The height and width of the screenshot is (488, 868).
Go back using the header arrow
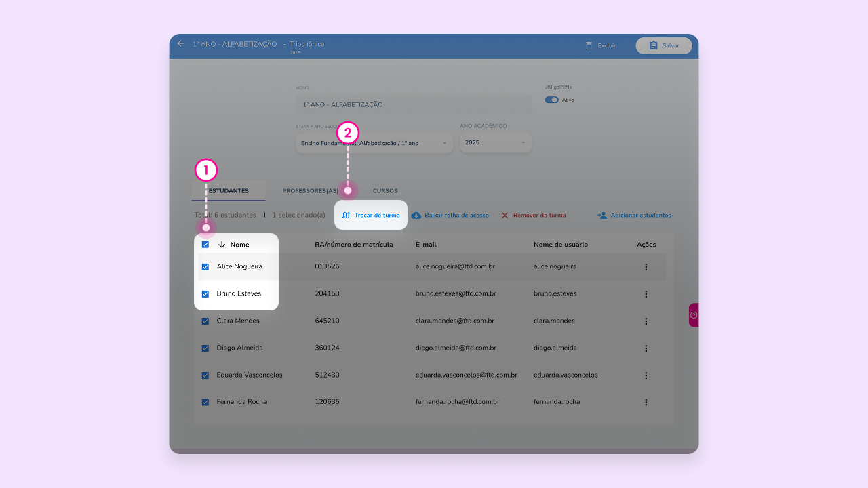[x=180, y=43]
